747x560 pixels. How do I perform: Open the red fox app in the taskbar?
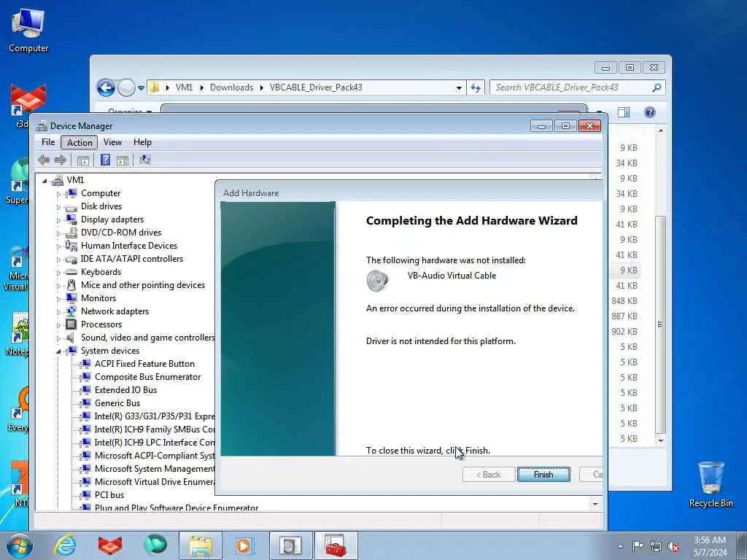(110, 545)
